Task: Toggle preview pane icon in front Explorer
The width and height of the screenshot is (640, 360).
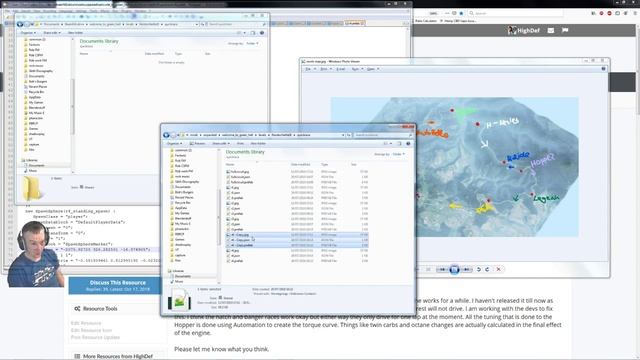Action: 399,144
